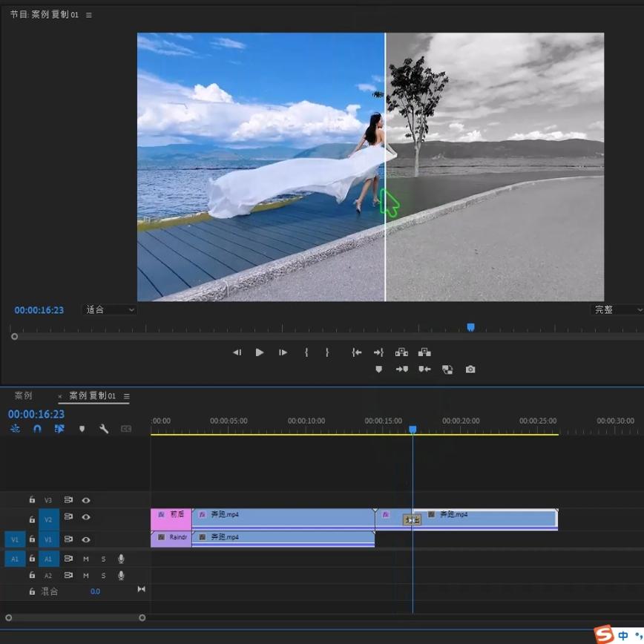Click Go to In point icon
This screenshot has width=644, height=644.
pos(356,352)
